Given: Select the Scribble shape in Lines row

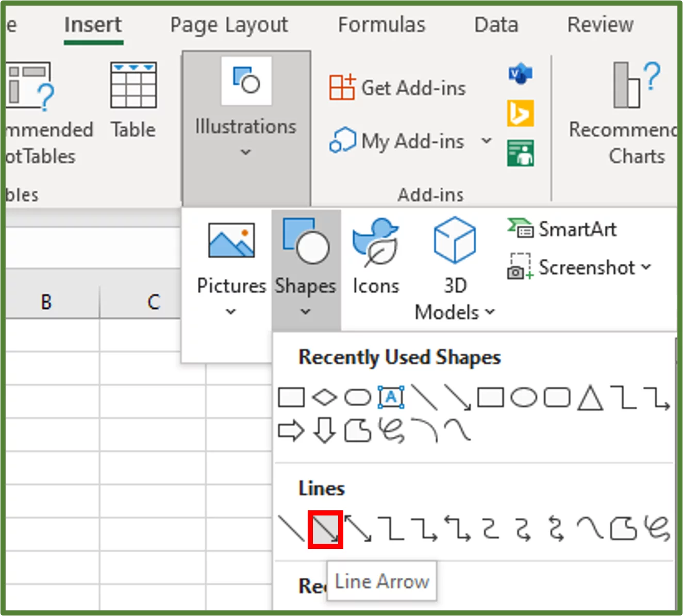Looking at the screenshot, I should point(657,529).
